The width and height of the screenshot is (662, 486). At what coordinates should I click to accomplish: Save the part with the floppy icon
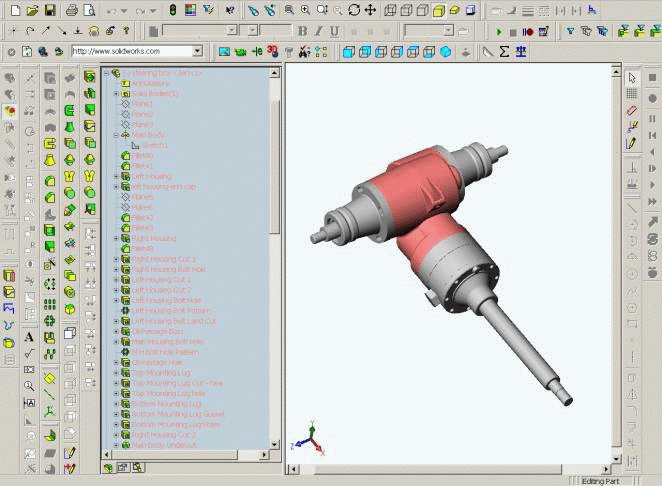pos(50,10)
